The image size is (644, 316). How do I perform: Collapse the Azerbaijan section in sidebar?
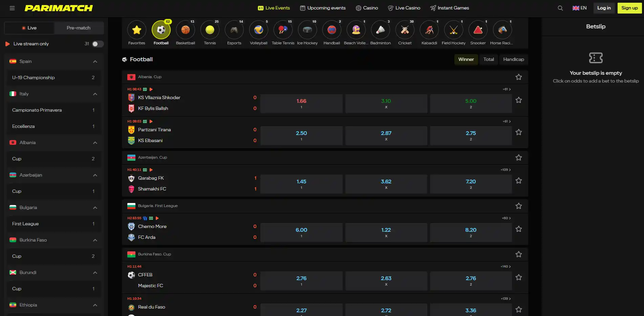pyautogui.click(x=95, y=175)
